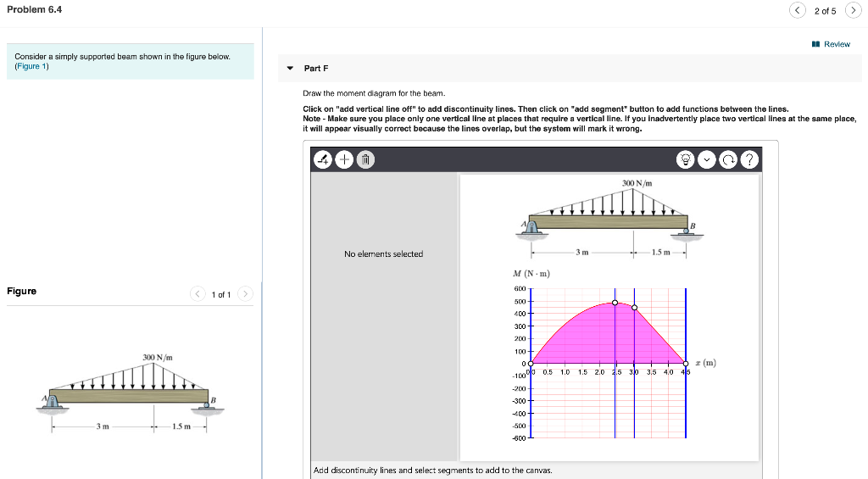Screen dimensions: 868x479
Task: Select the moment curve peak control point
Action: pos(615,303)
